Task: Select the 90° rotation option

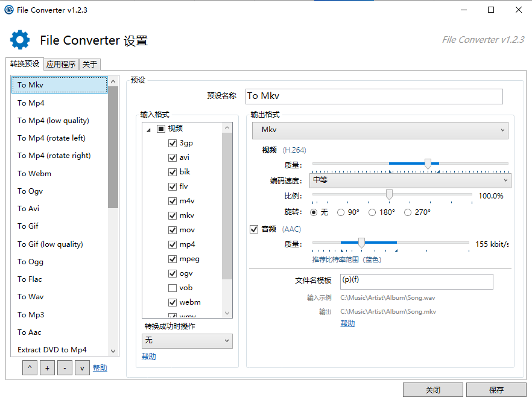Action: 341,212
